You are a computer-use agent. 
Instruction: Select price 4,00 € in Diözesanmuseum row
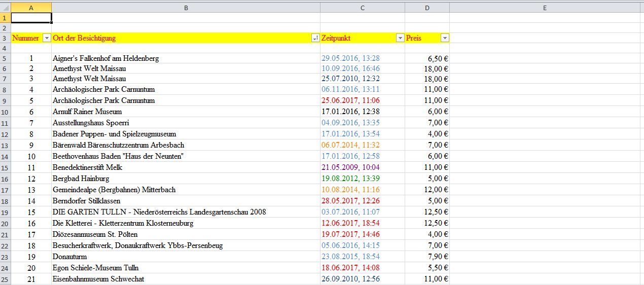[427, 234]
